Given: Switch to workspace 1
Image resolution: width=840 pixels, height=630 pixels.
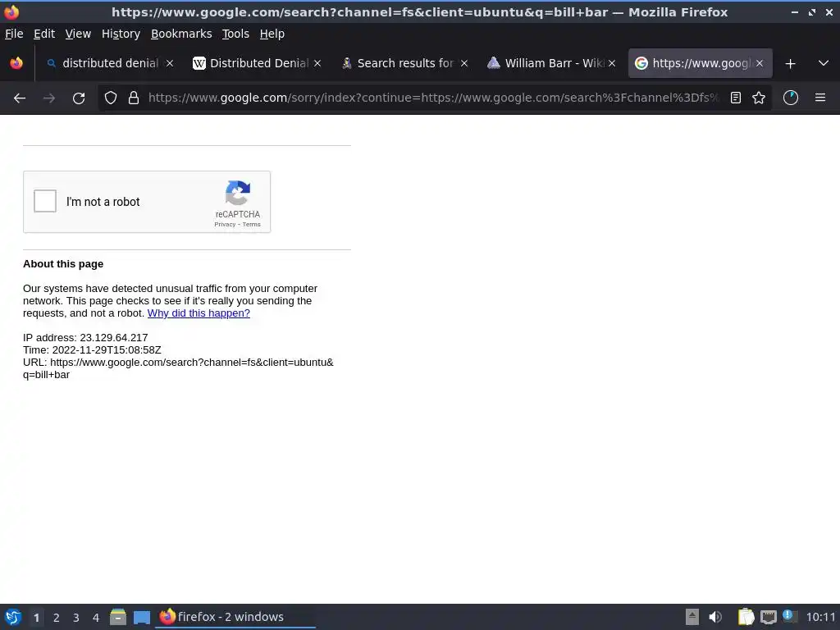Looking at the screenshot, I should 36,618.
